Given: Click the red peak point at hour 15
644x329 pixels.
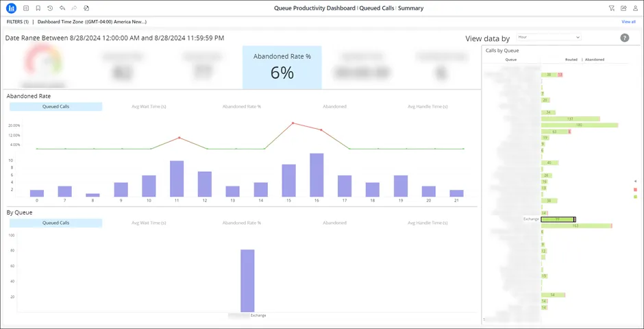Looking at the screenshot, I should pos(293,123).
